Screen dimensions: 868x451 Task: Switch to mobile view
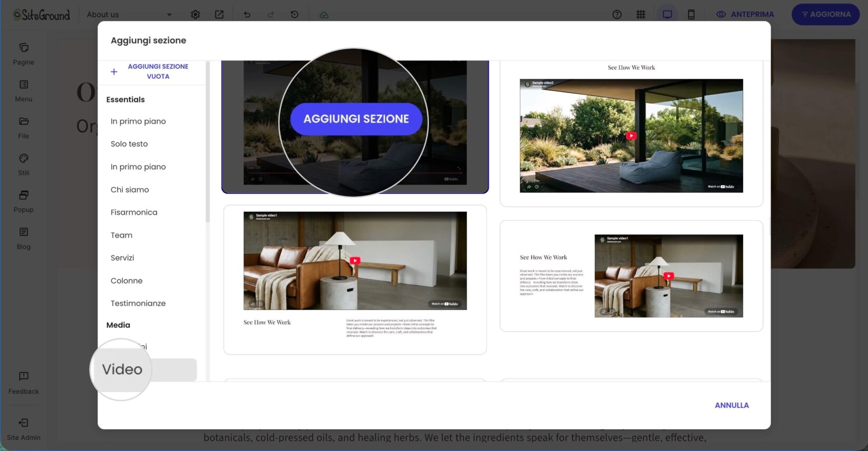[x=691, y=15]
